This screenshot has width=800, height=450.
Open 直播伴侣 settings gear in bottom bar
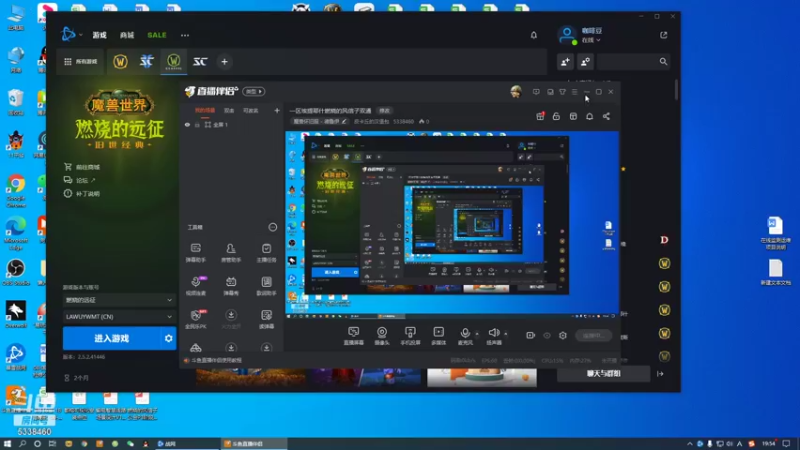pyautogui.click(x=563, y=335)
